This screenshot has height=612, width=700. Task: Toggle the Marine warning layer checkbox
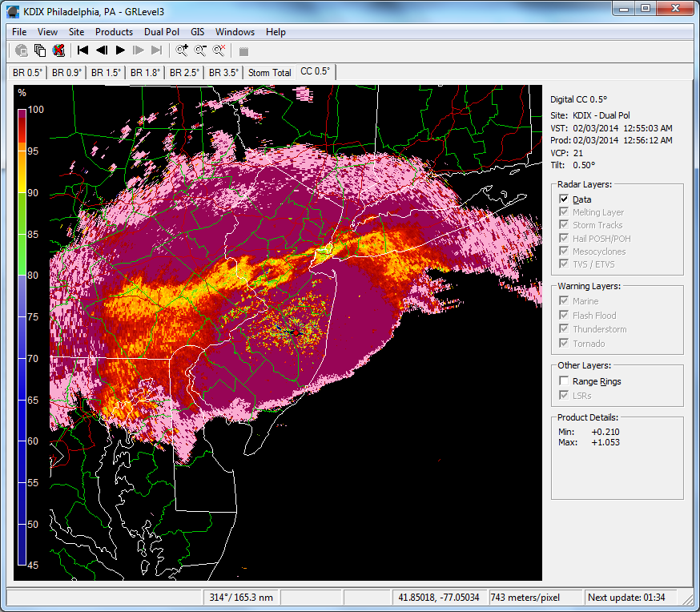click(x=564, y=300)
